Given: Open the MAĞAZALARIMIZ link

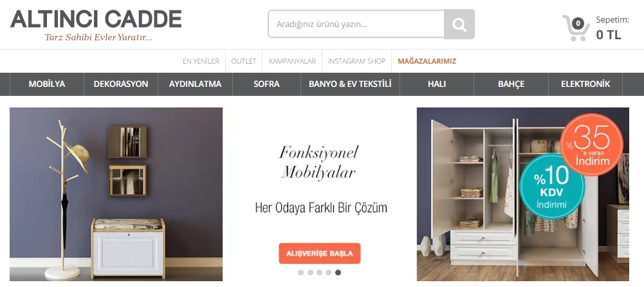Looking at the screenshot, I should coord(427,61).
